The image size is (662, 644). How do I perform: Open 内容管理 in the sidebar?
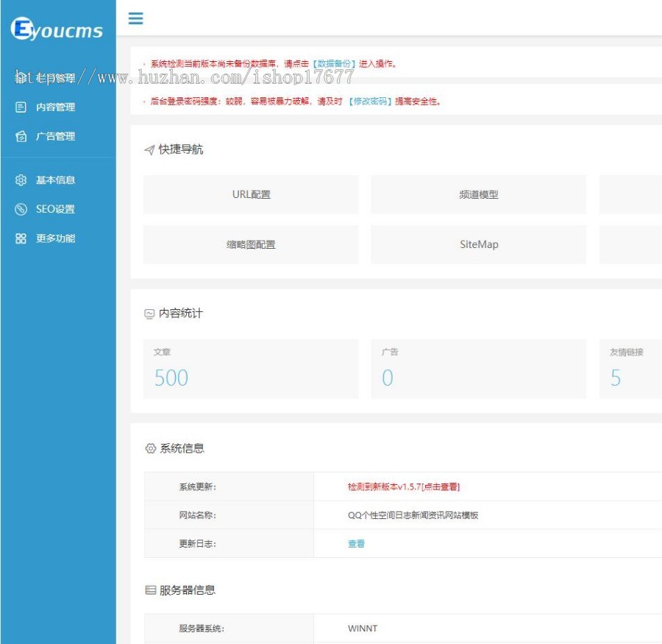pyautogui.click(x=55, y=107)
